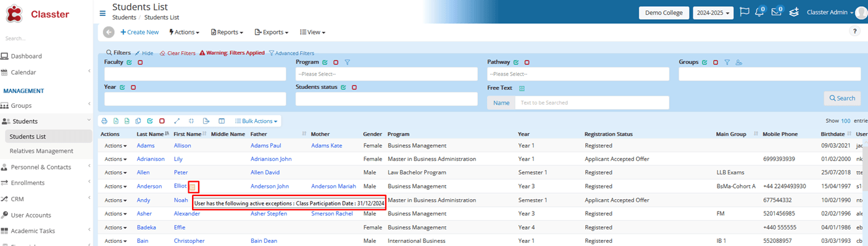The image size is (868, 246).
Task: Click the Advanced Filters link
Action: pos(291,53)
